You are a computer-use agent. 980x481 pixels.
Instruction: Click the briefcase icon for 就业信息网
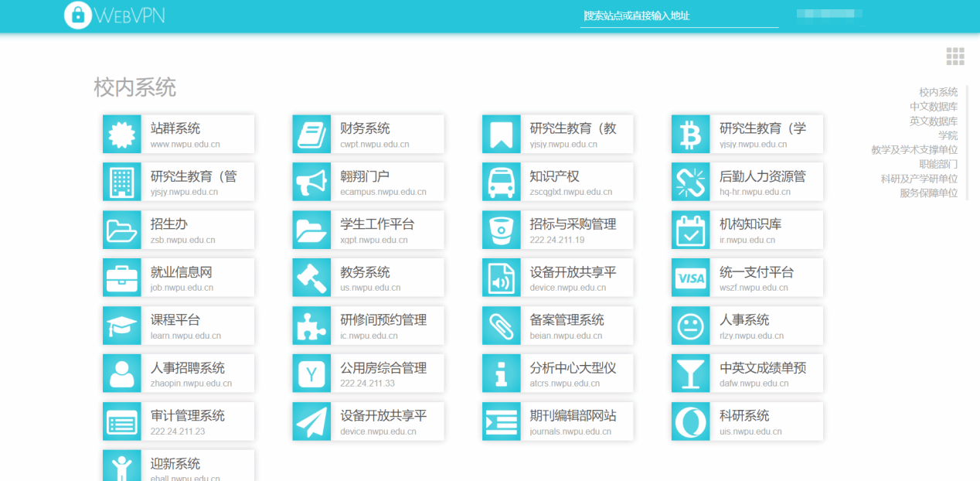click(122, 278)
